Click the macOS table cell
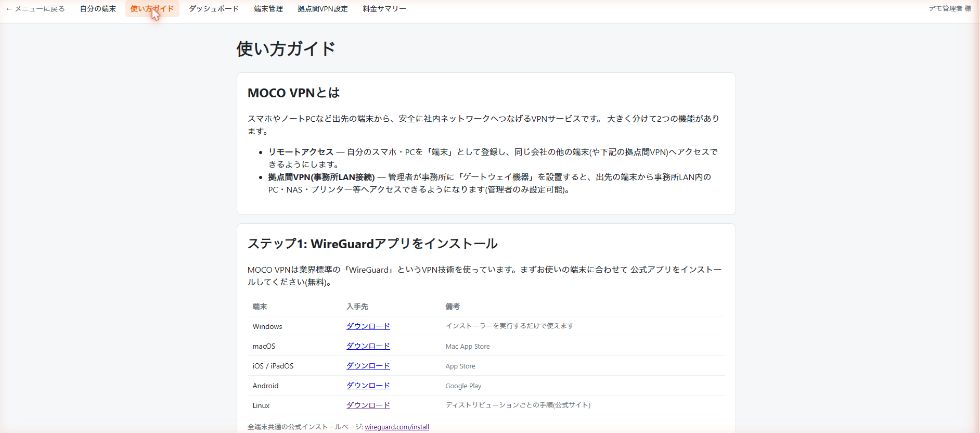This screenshot has width=980, height=433. tap(264, 346)
